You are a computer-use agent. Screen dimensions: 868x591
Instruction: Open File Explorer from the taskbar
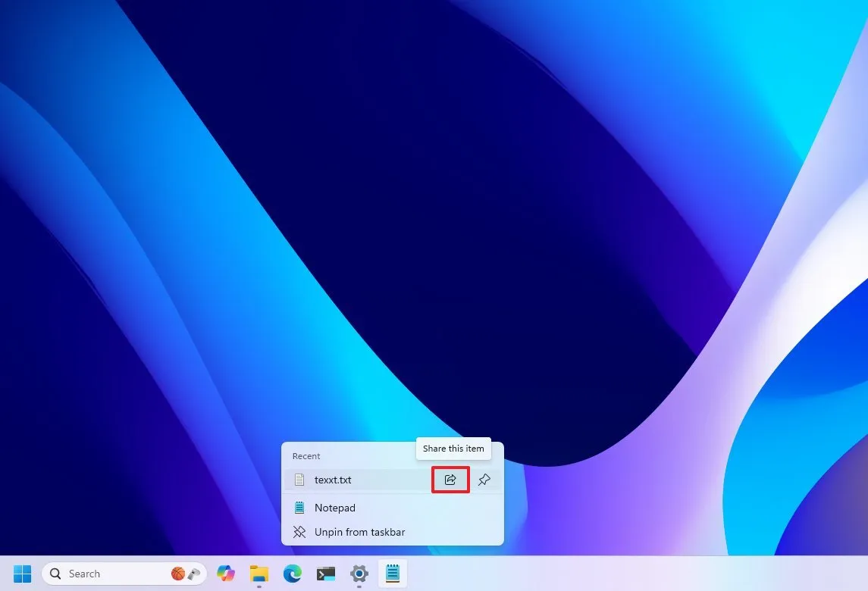point(259,574)
